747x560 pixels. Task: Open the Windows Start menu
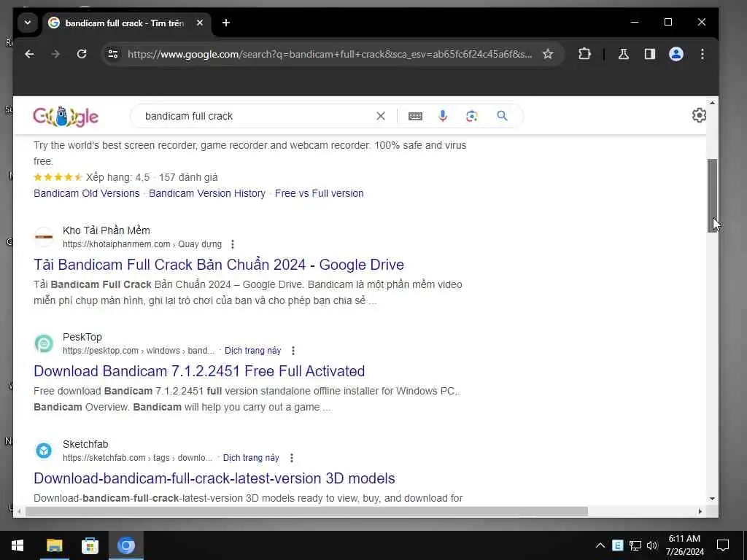coord(18,545)
